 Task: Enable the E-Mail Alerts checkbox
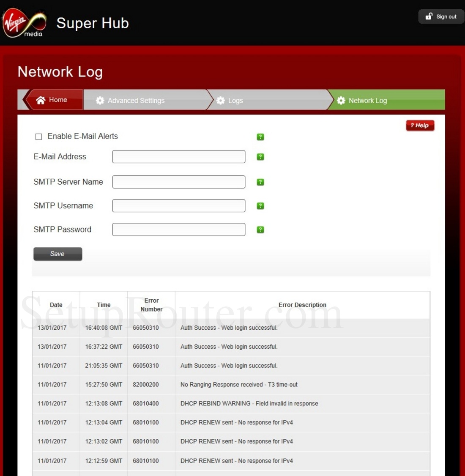click(38, 137)
